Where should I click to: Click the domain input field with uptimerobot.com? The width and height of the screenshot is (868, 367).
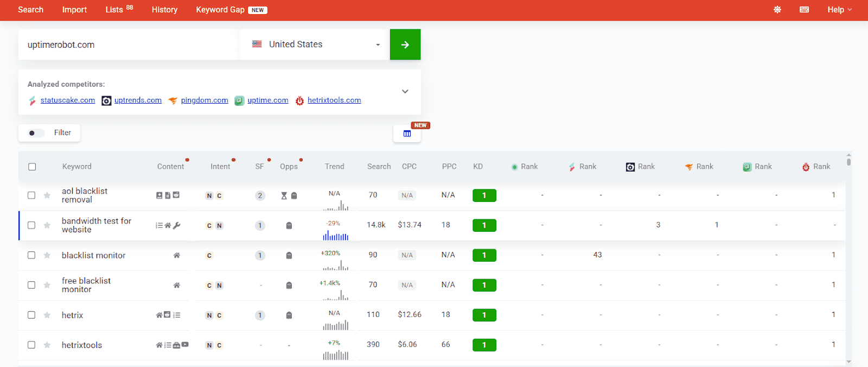point(129,45)
